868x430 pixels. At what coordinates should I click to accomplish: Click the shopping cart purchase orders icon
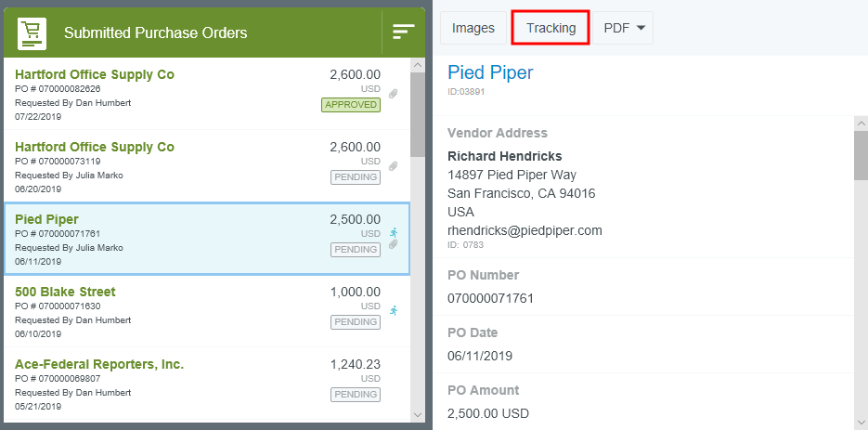[32, 33]
